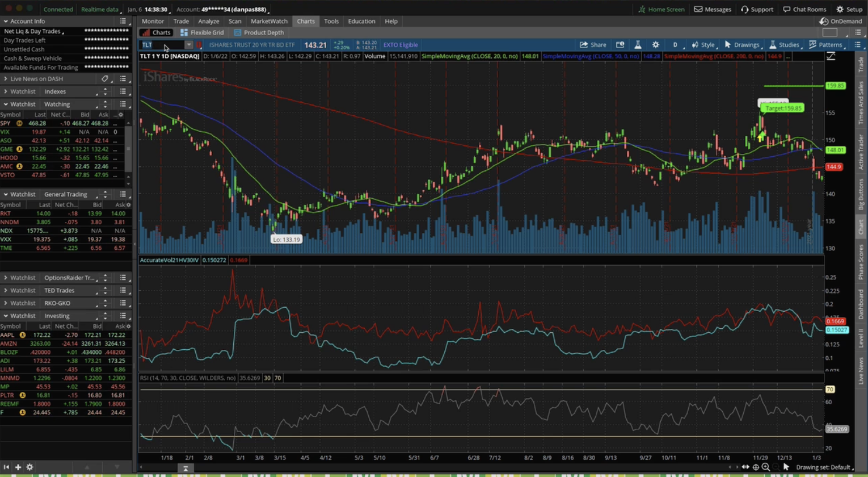
Task: Open the Messages inbox
Action: click(x=713, y=9)
